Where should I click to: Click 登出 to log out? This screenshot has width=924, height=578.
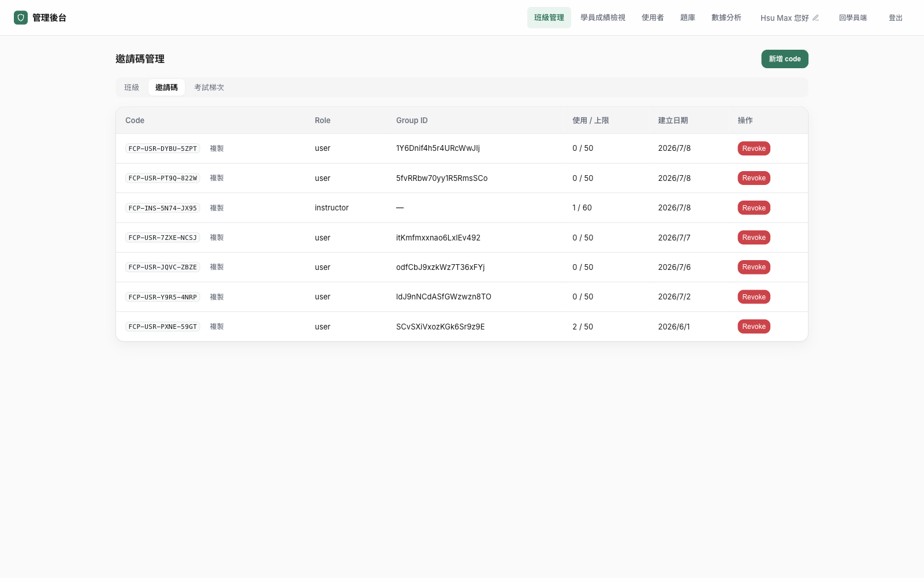pos(896,18)
